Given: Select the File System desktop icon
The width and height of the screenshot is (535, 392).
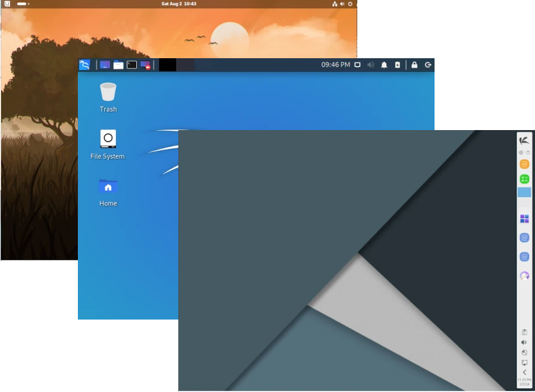Looking at the screenshot, I should (x=108, y=144).
